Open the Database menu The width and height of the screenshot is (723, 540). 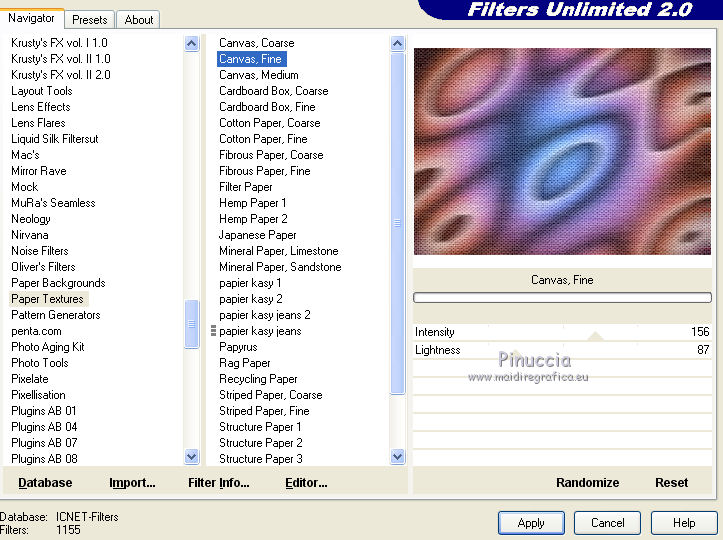click(x=45, y=483)
